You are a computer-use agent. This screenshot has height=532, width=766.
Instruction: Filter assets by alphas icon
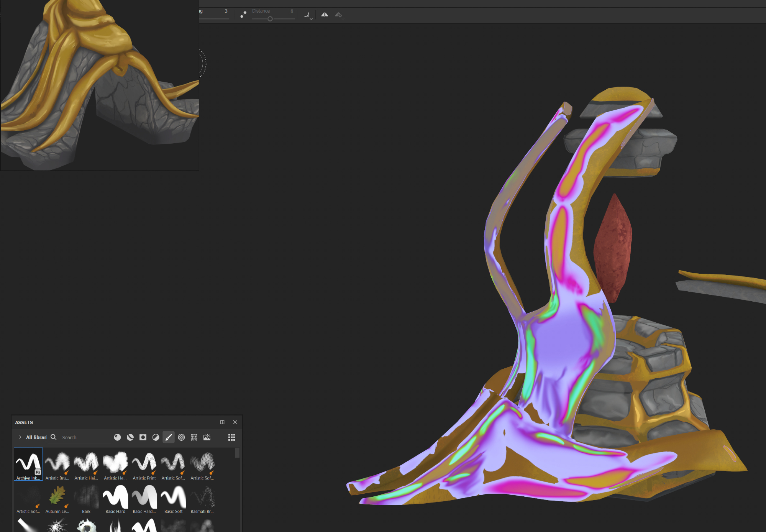click(x=181, y=437)
